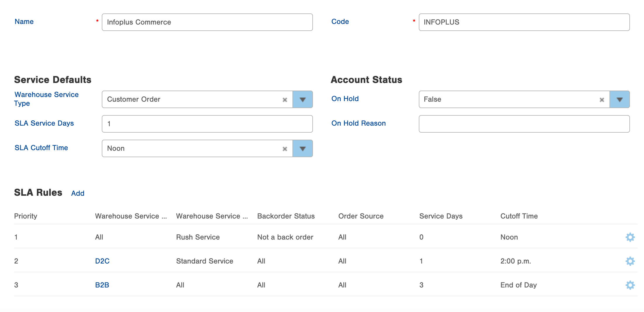
Task: Click the Cutoff Time column header
Action: pos(519,216)
